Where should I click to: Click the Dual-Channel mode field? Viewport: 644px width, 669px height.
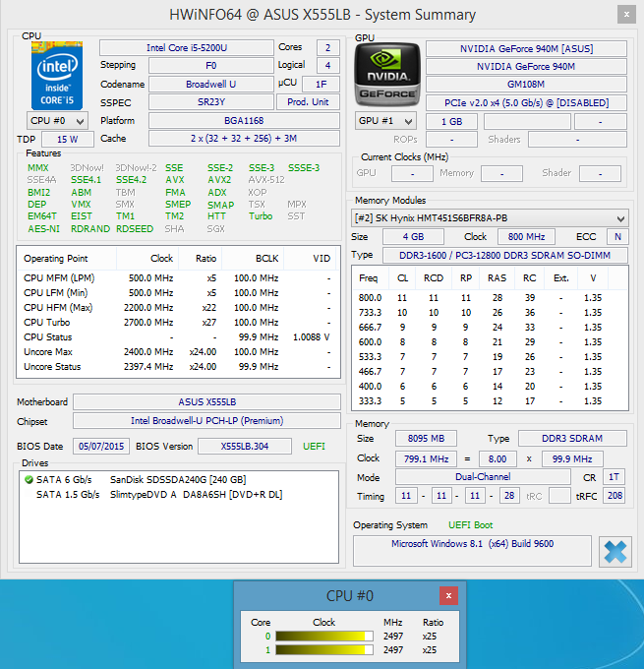[x=483, y=476]
